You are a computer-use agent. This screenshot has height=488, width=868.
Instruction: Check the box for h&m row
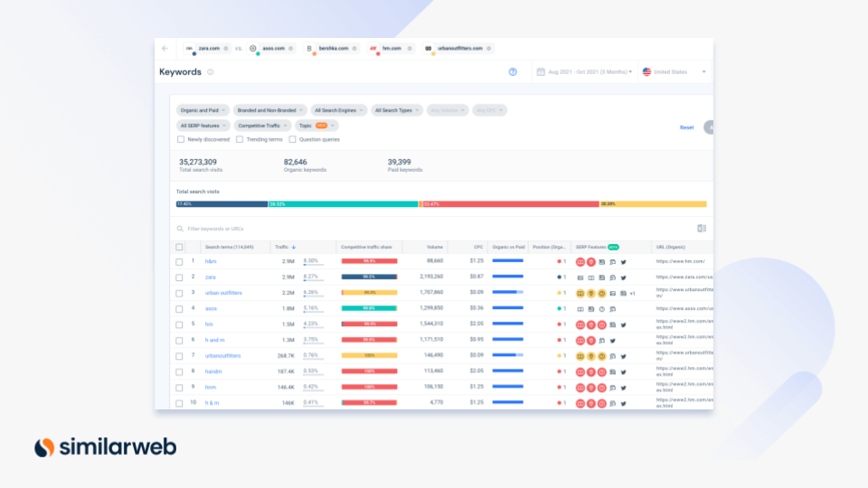pyautogui.click(x=179, y=262)
